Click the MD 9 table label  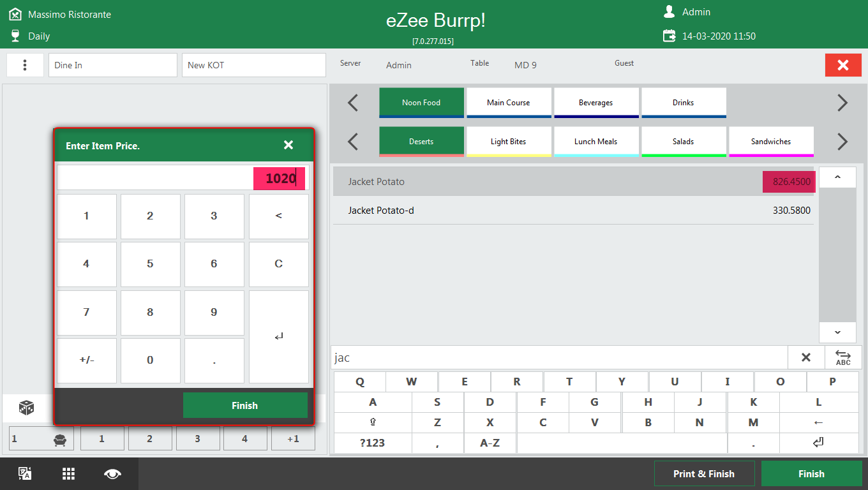(525, 65)
